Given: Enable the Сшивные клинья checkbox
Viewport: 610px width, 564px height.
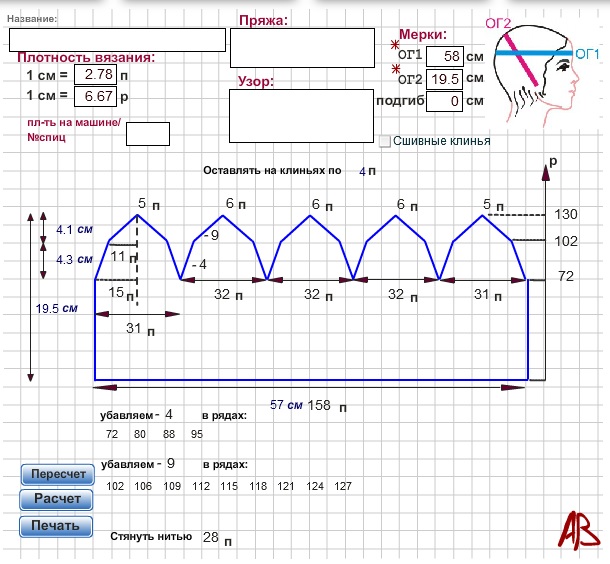Looking at the screenshot, I should (384, 141).
